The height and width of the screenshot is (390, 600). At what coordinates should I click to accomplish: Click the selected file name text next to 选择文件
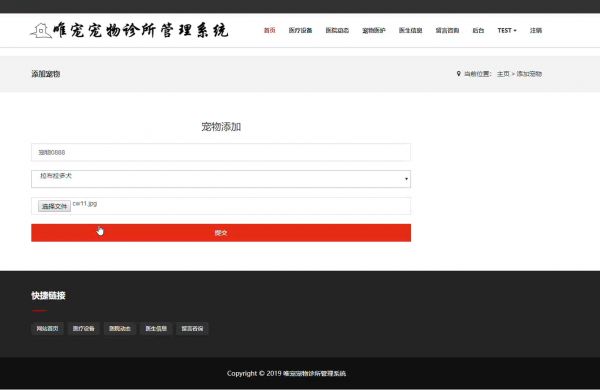click(85, 204)
